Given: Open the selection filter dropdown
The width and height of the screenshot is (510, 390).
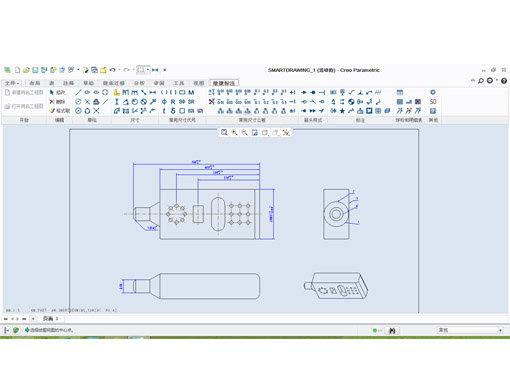Looking at the screenshot, I should pos(470,330).
